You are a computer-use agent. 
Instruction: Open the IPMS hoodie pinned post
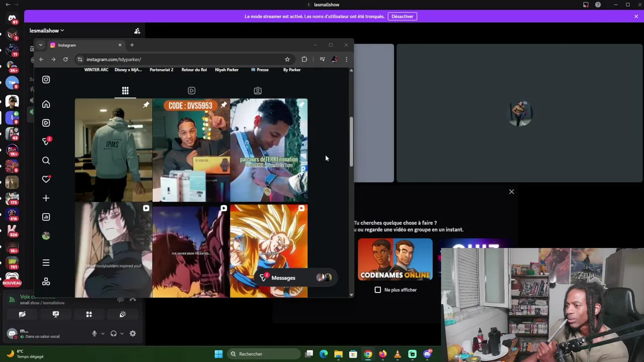pyautogui.click(x=113, y=150)
